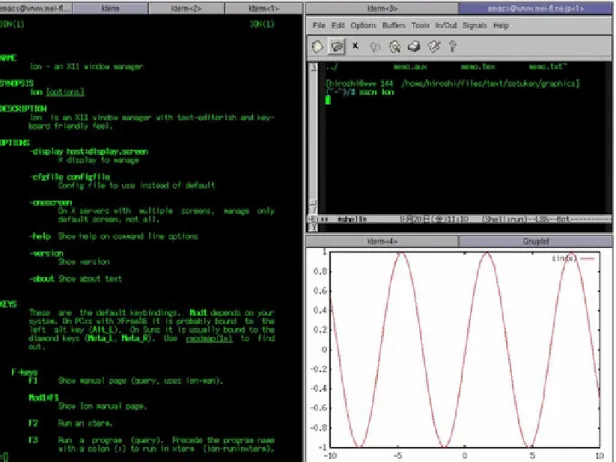The width and height of the screenshot is (616, 462).
Task: Click the -help option in man page
Action: tap(40, 236)
